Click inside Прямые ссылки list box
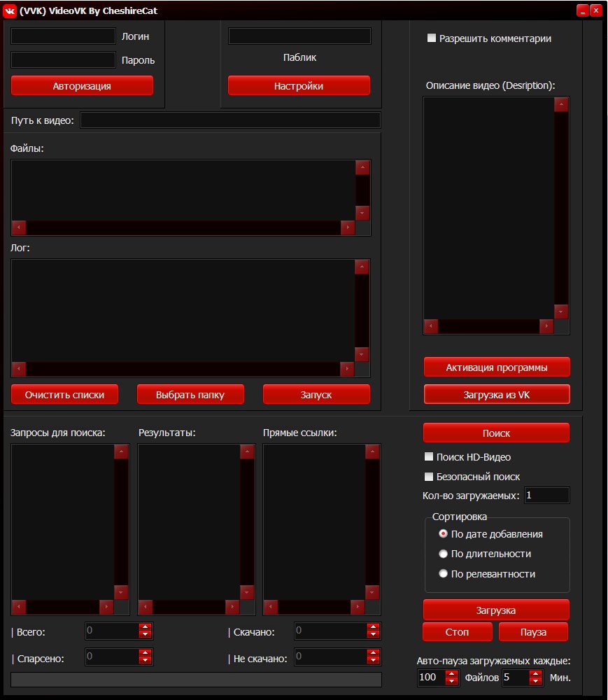Image resolution: width=608 pixels, height=700 pixels. 314,522
